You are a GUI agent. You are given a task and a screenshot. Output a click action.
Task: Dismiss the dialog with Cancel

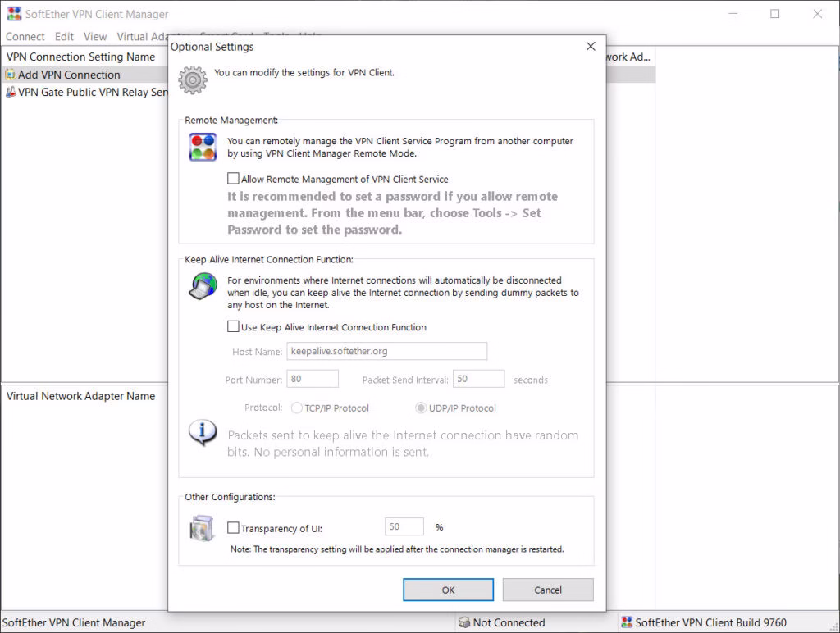click(x=548, y=590)
